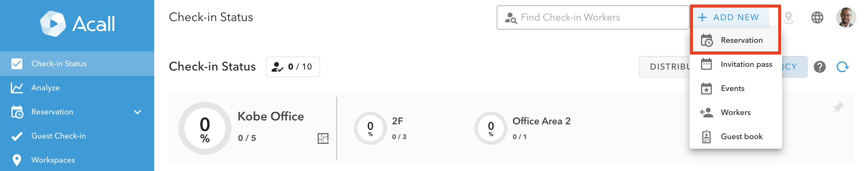Click the location pin icon in header
This screenshot has height=171, width=868.
point(788,17)
